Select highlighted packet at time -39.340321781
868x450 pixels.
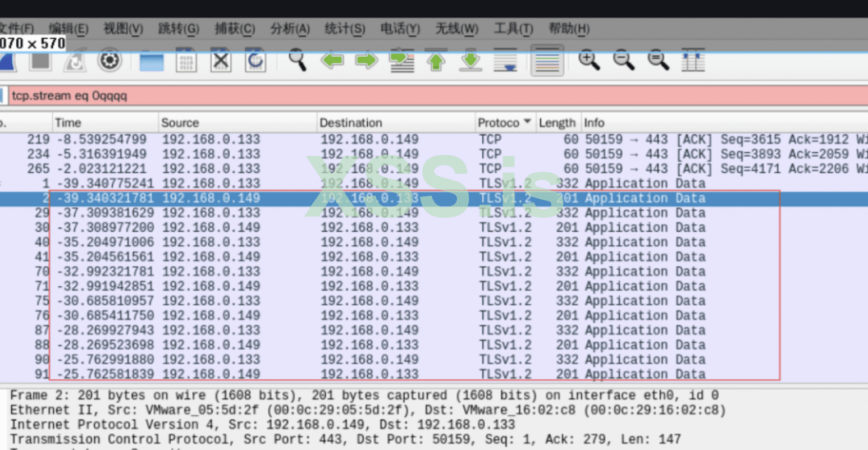pos(434,198)
